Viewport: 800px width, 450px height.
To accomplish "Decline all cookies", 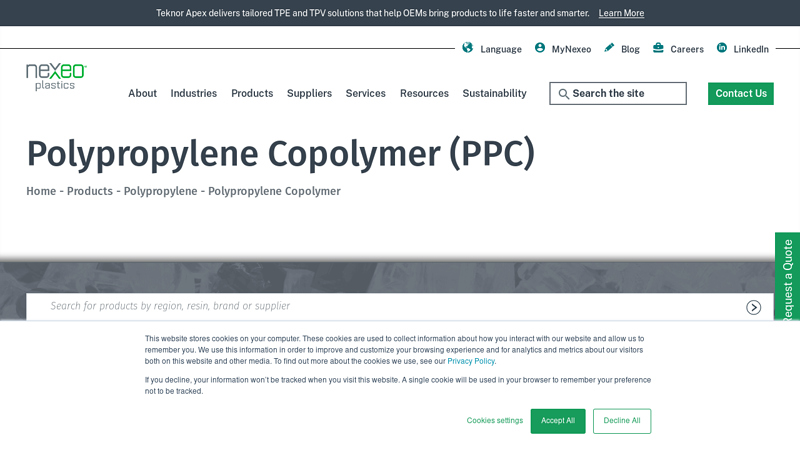I will [x=621, y=421].
